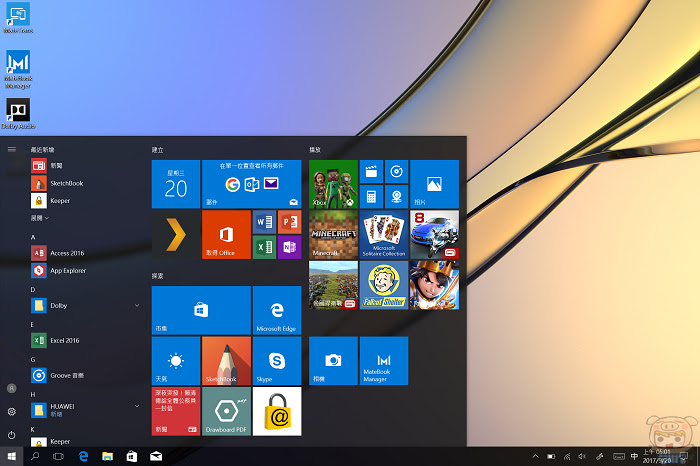Open the Drawboard PDF tile
This screenshot has height=466, width=700.
226,411
